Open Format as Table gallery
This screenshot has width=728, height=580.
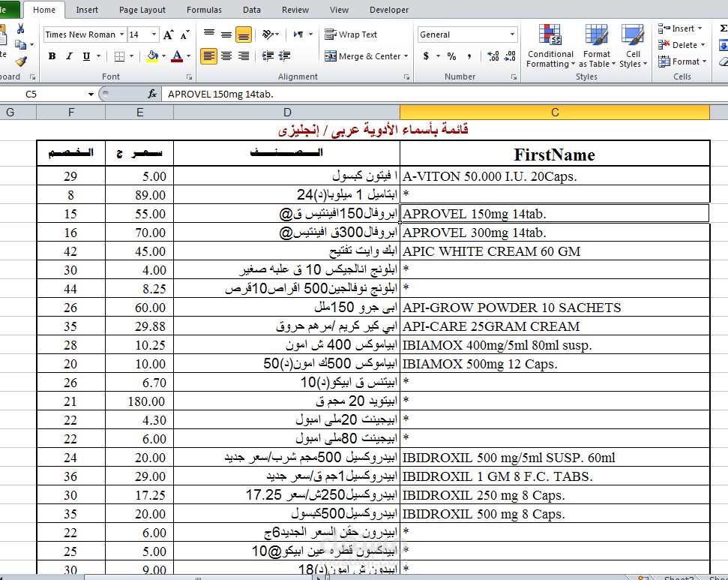[x=597, y=46]
